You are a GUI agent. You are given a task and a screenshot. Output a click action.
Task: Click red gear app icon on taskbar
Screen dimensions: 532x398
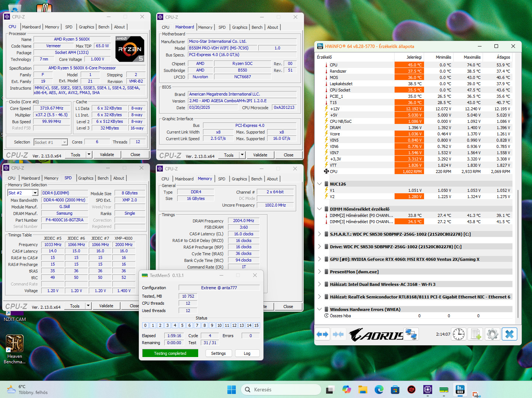411,390
